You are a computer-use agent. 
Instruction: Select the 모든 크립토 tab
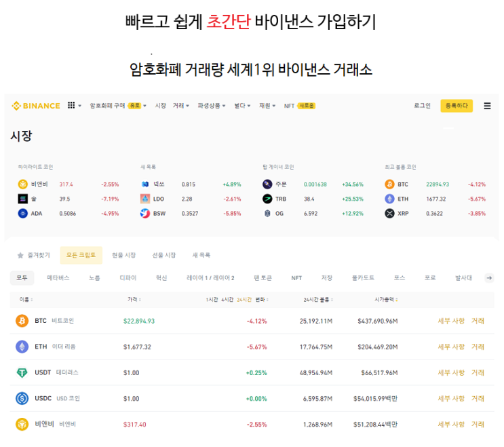81,255
